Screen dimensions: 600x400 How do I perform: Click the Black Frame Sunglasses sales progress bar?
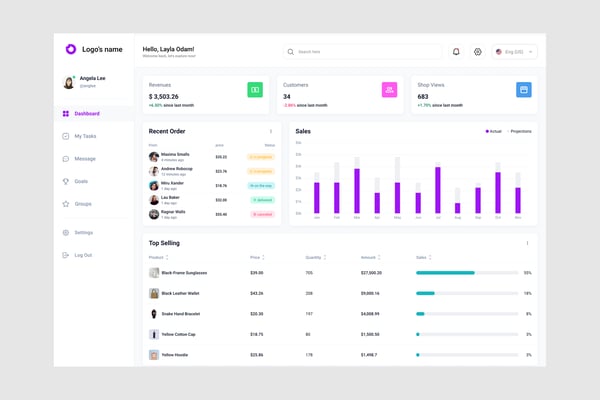pos(467,273)
